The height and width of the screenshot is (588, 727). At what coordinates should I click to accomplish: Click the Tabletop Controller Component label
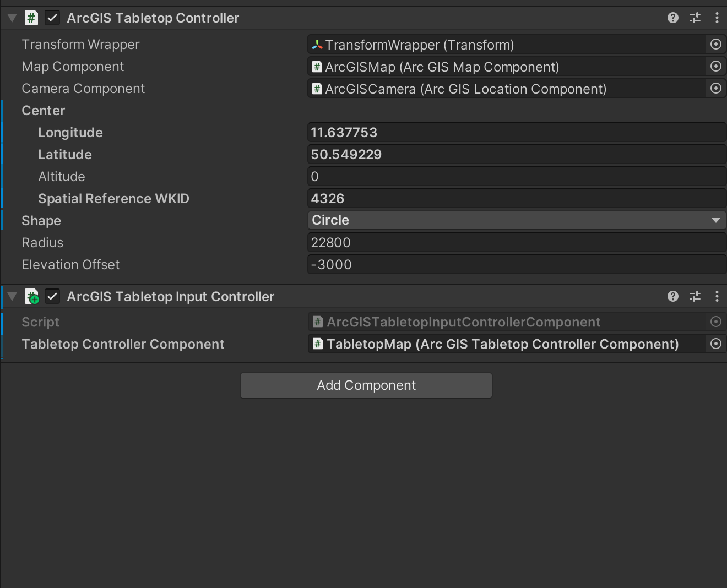(123, 344)
